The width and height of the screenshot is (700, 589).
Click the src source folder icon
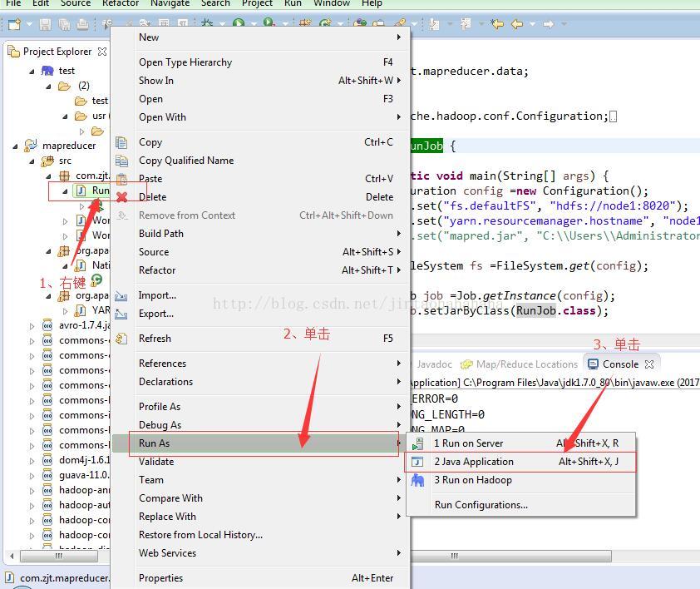[47, 161]
